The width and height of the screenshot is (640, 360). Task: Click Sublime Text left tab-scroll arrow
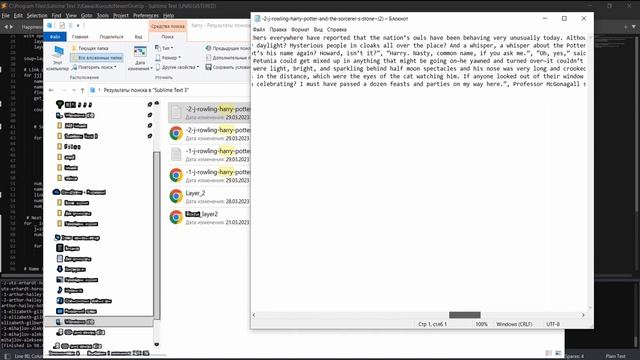(6, 27)
